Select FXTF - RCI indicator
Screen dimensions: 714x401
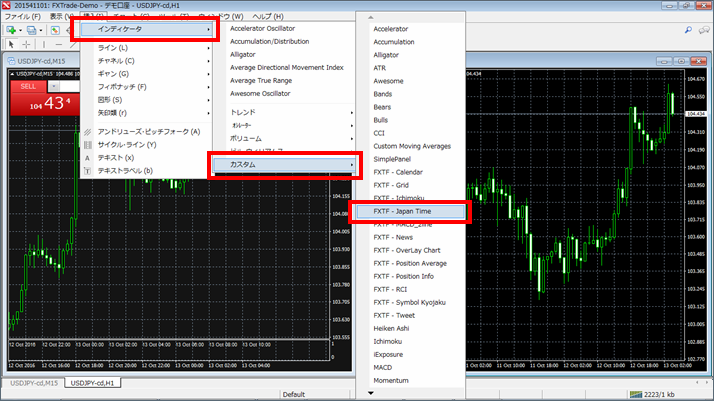click(390, 289)
